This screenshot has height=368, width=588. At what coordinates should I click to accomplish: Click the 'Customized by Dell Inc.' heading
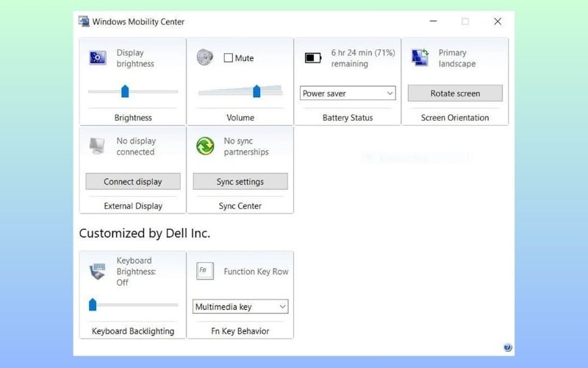click(145, 233)
